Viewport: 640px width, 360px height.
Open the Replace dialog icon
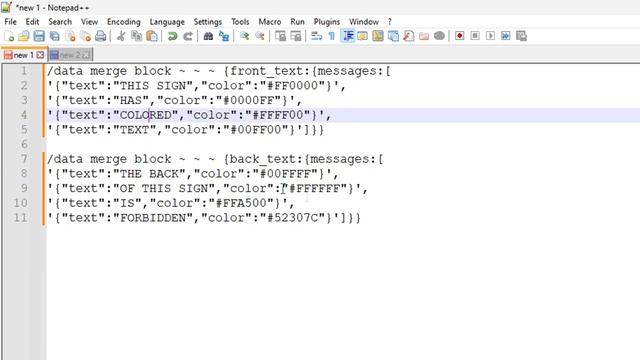click(224, 36)
